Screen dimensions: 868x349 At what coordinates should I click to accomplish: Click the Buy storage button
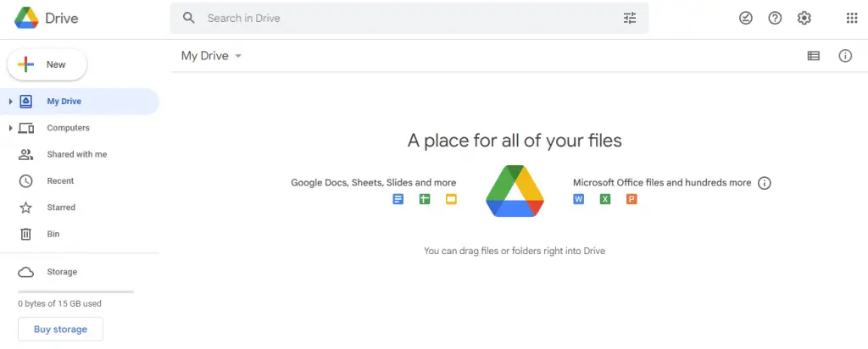pos(60,329)
